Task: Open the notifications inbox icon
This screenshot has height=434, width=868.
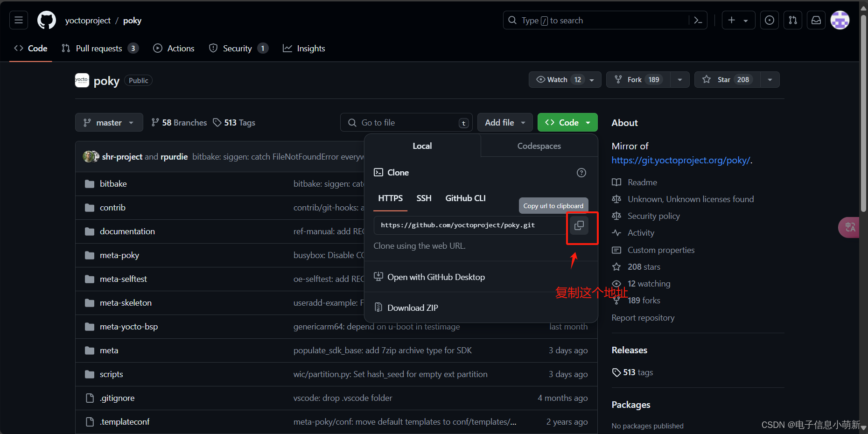Action: coord(816,20)
